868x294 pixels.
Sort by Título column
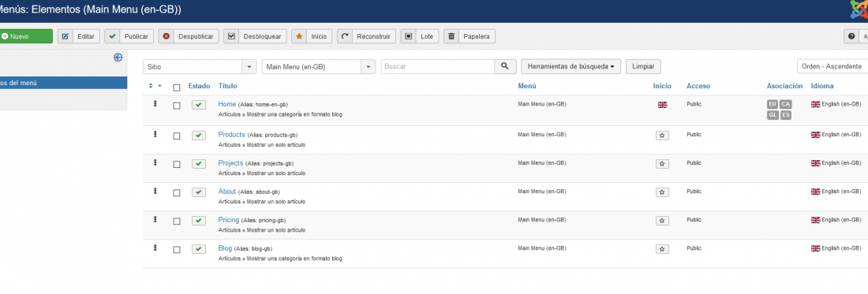point(227,86)
